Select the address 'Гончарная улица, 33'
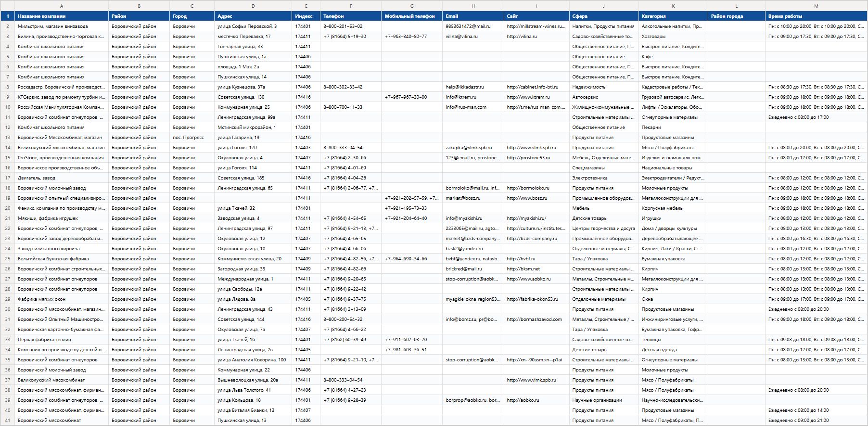Screen dimensions: 868x434 tap(253, 47)
